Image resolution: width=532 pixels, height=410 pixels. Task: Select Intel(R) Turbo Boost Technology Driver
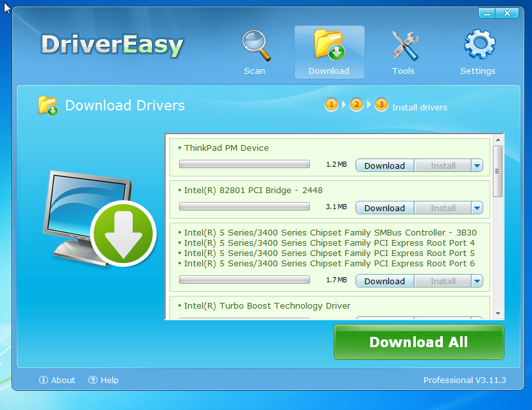[267, 306]
